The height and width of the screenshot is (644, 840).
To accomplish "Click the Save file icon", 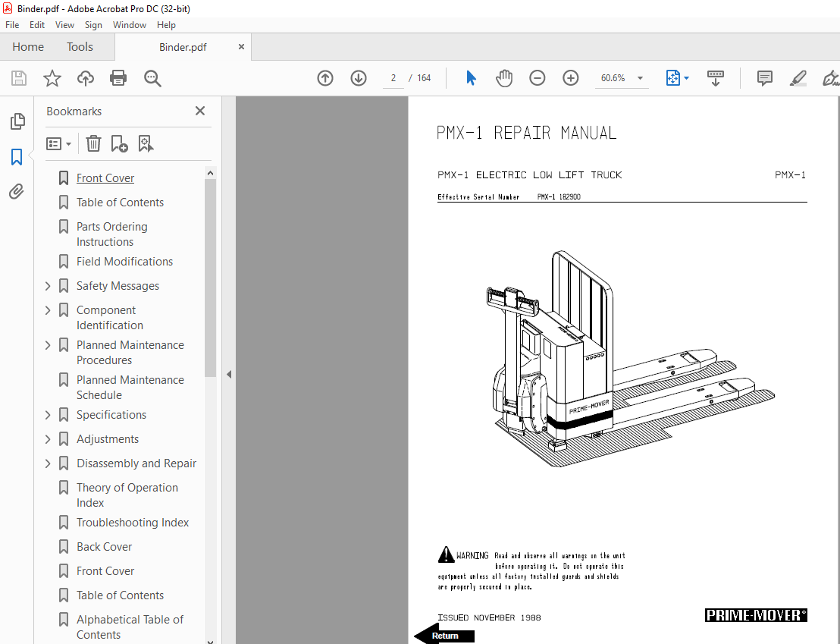I will coord(19,78).
